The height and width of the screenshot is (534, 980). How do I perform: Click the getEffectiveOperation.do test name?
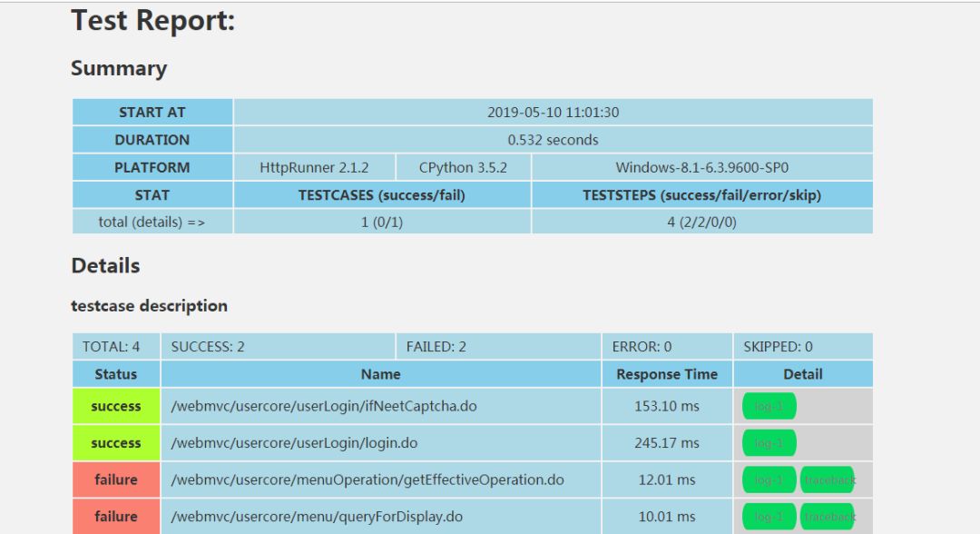pyautogui.click(x=367, y=480)
